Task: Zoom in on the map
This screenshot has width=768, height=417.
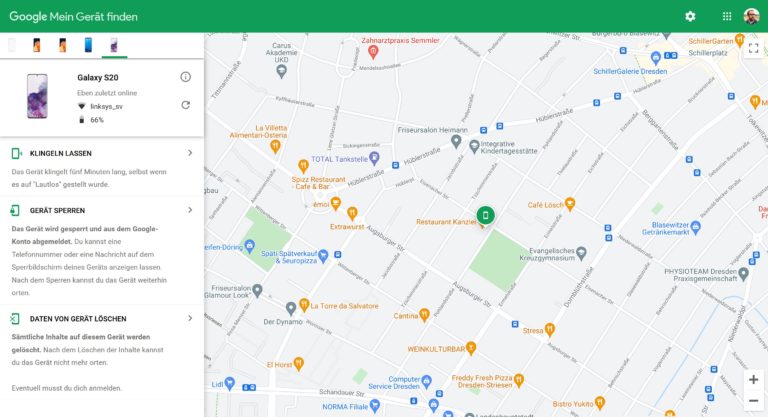Action: click(753, 379)
